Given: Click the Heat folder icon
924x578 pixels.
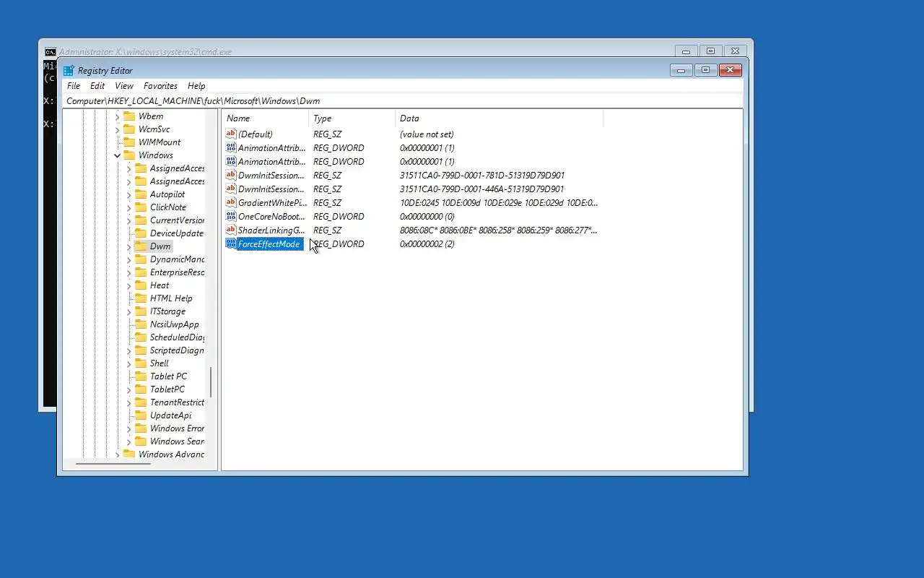Looking at the screenshot, I should [x=141, y=285].
